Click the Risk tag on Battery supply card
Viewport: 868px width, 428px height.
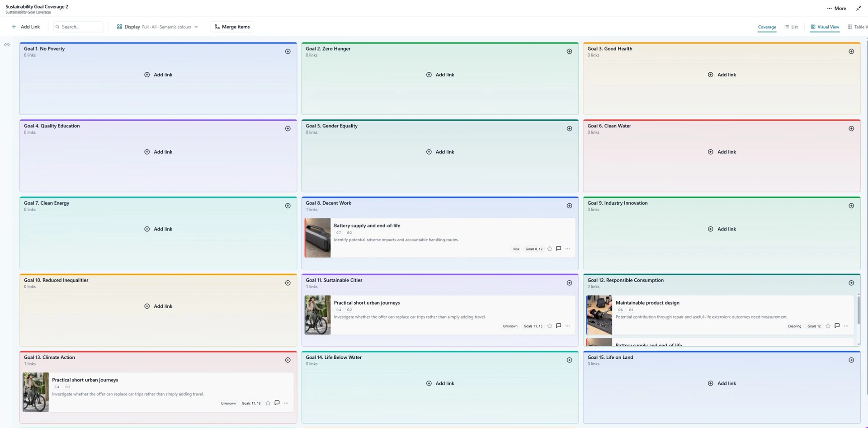pos(516,249)
